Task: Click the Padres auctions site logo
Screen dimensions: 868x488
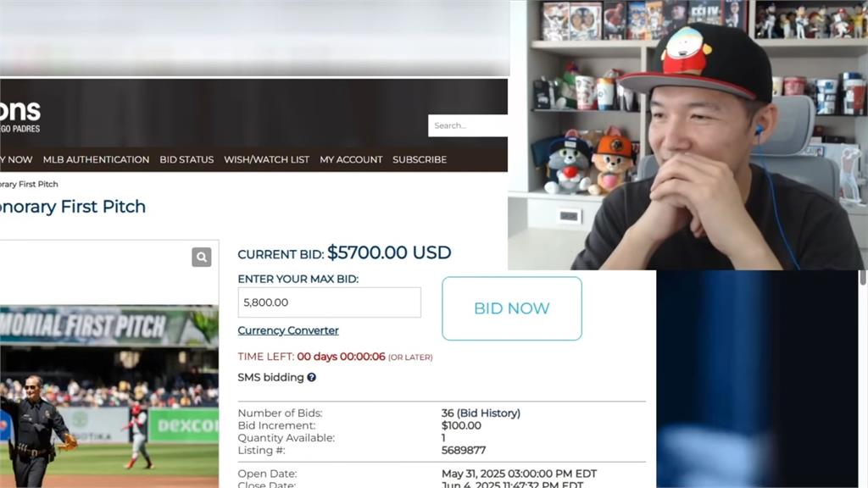Action: [x=20, y=116]
